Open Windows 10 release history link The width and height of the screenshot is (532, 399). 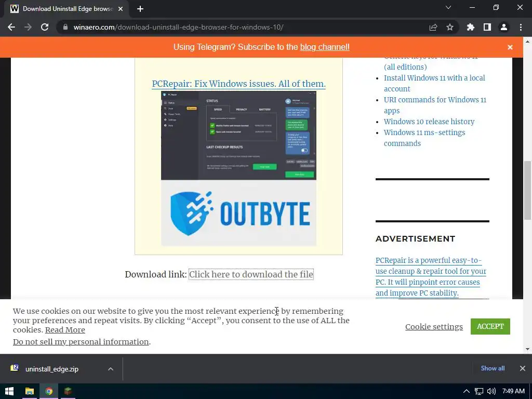click(x=429, y=122)
